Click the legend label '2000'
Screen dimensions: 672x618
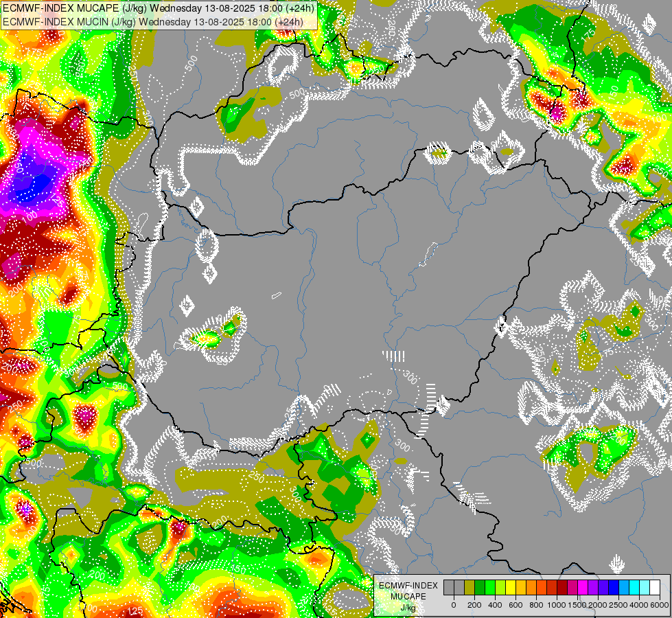coord(598,605)
